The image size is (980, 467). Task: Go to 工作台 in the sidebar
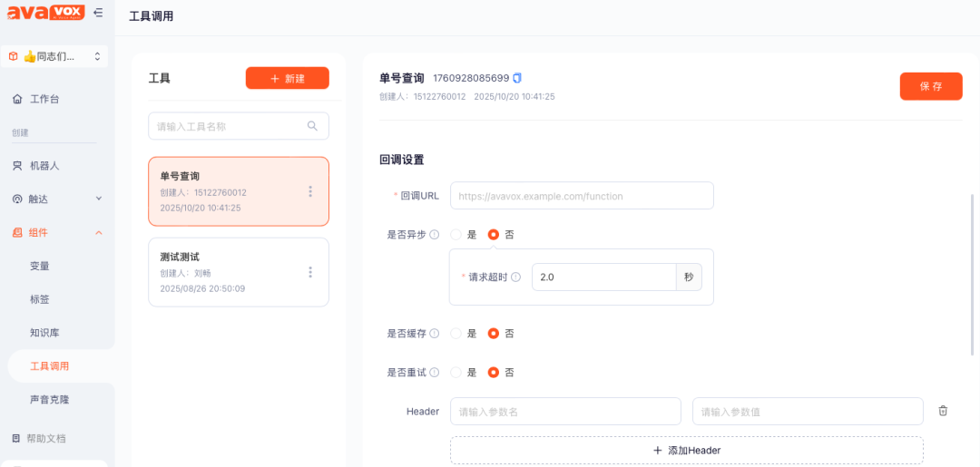pos(44,99)
